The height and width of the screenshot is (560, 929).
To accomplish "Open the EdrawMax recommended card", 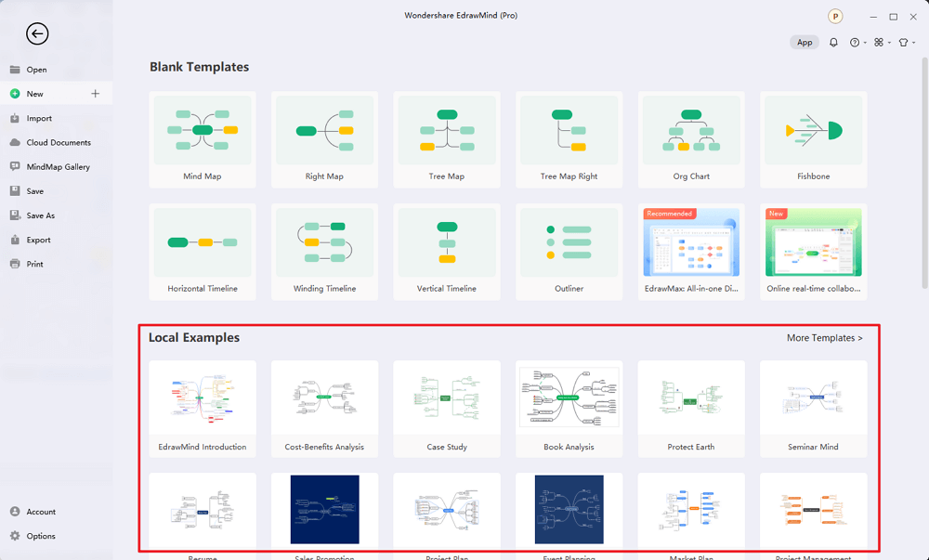I will click(x=691, y=252).
